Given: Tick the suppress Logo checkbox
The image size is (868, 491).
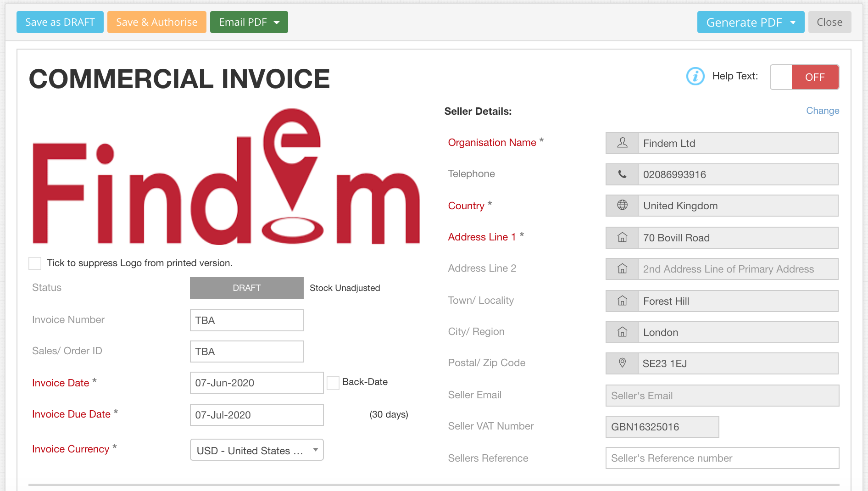Looking at the screenshot, I should coord(35,263).
